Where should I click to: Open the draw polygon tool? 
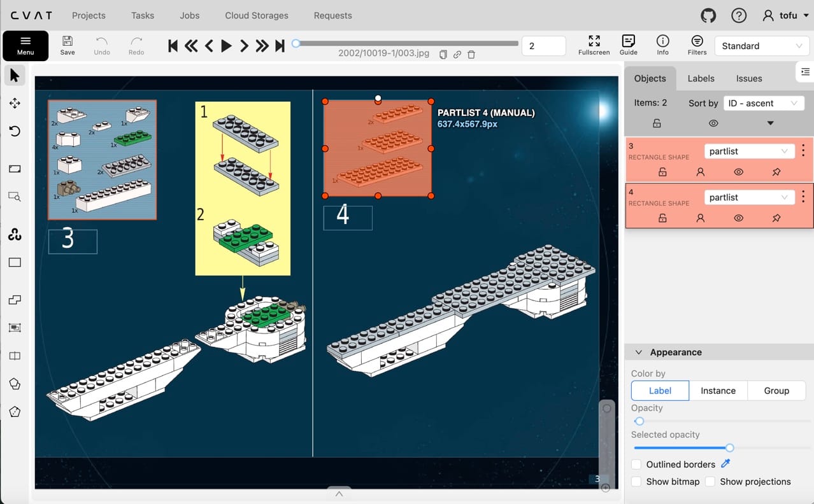pyautogui.click(x=15, y=384)
